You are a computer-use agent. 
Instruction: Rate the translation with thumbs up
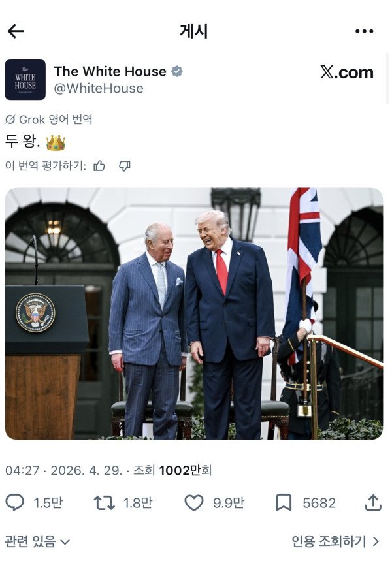coord(99,166)
